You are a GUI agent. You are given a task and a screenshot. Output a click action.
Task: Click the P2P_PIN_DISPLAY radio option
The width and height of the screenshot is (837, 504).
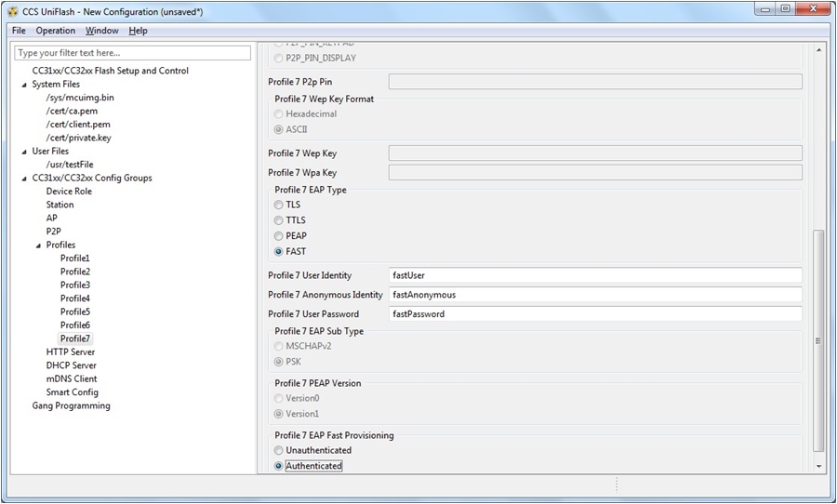279,58
